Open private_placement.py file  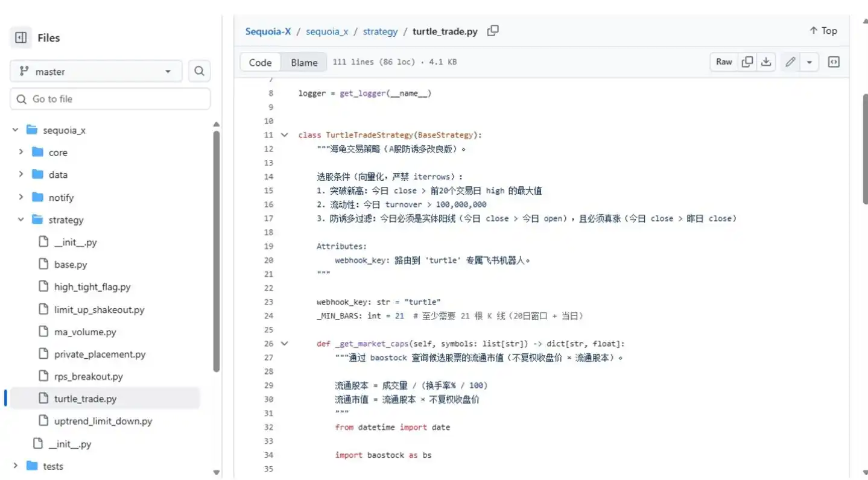[100, 355]
